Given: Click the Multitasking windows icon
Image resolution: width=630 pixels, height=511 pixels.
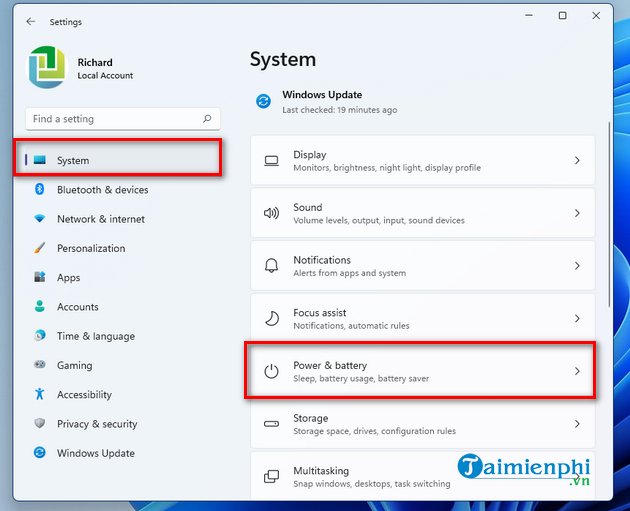Looking at the screenshot, I should tap(272, 476).
